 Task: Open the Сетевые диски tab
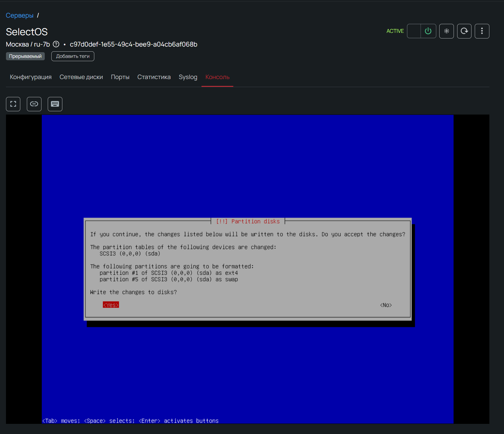pos(81,77)
